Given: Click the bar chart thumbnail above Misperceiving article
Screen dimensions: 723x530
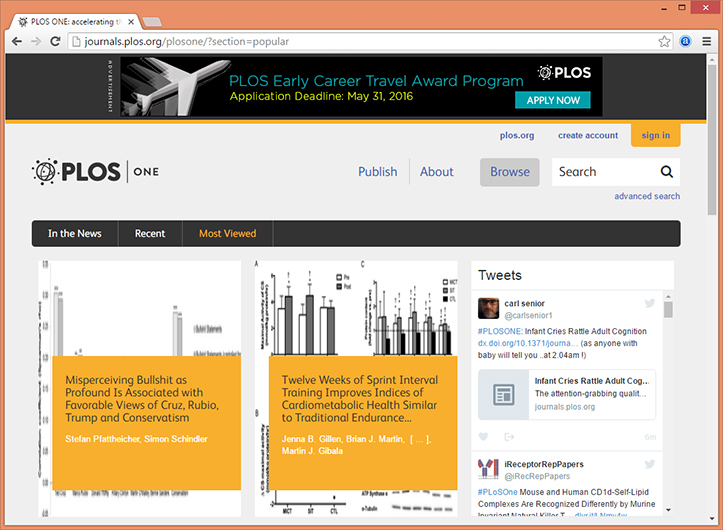Looking at the screenshot, I should pyautogui.click(x=139, y=308).
